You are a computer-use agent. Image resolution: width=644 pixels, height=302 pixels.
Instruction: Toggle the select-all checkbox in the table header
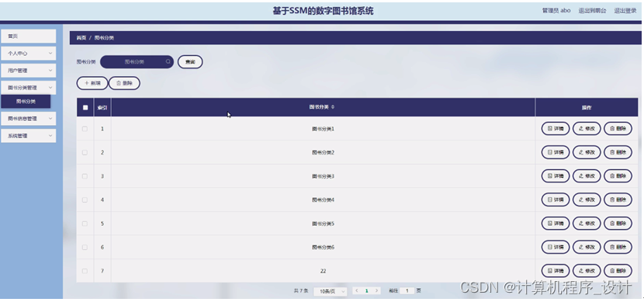click(85, 108)
